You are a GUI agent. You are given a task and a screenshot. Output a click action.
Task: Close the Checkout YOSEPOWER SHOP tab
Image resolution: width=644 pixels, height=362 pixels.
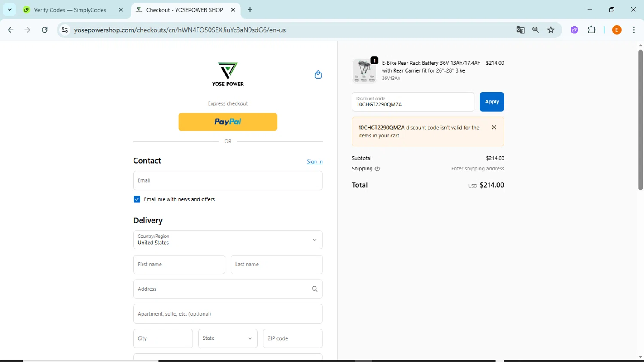pos(233,10)
